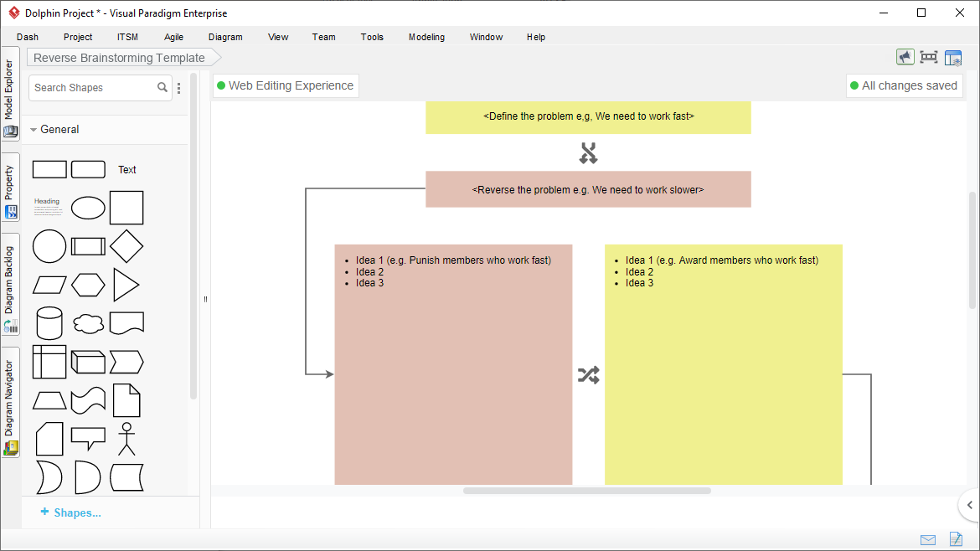Select the Heading text block shape
The image size is (980, 551).
pyautogui.click(x=48, y=207)
